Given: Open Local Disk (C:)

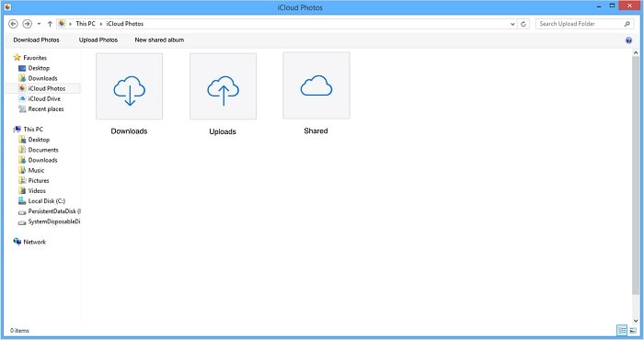Looking at the screenshot, I should click(x=46, y=201).
